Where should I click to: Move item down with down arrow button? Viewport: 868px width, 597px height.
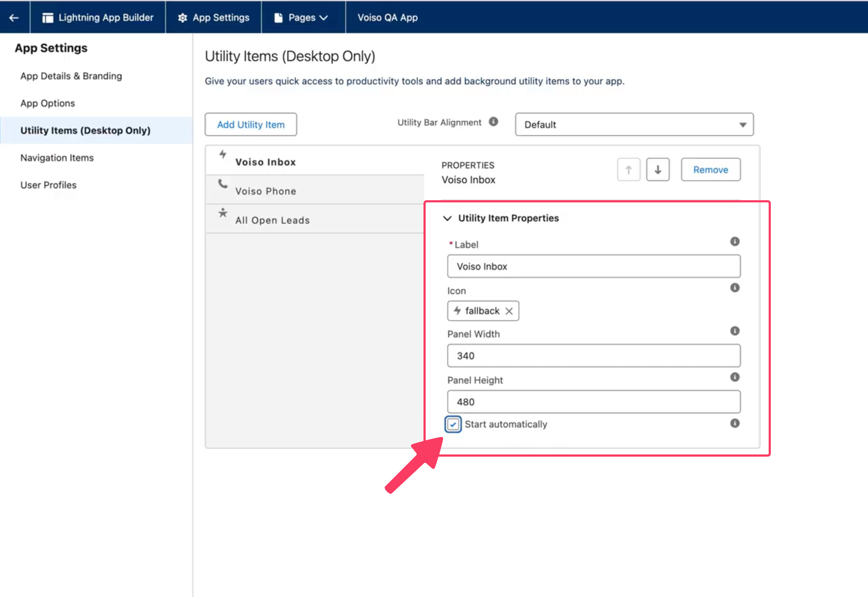click(658, 169)
